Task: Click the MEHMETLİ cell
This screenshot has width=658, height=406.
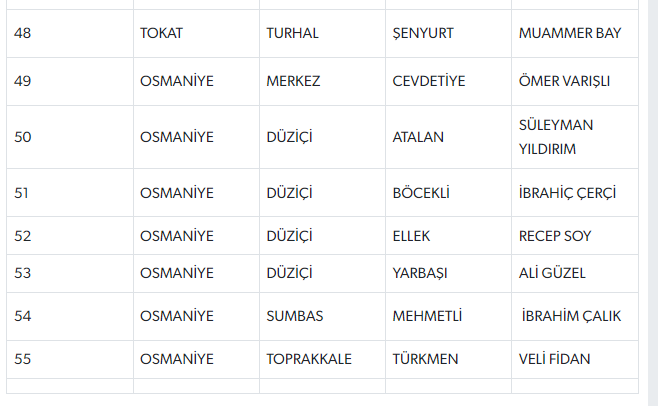Action: coord(448,317)
